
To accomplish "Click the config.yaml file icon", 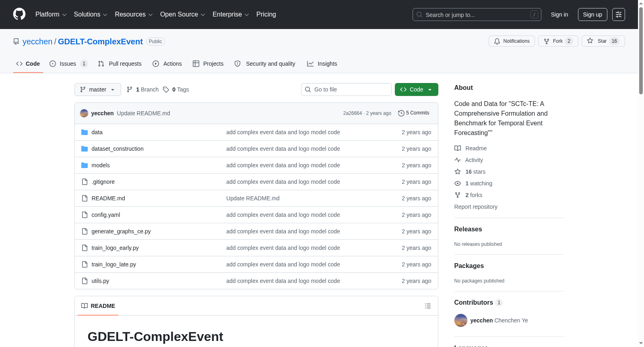I will [85, 215].
